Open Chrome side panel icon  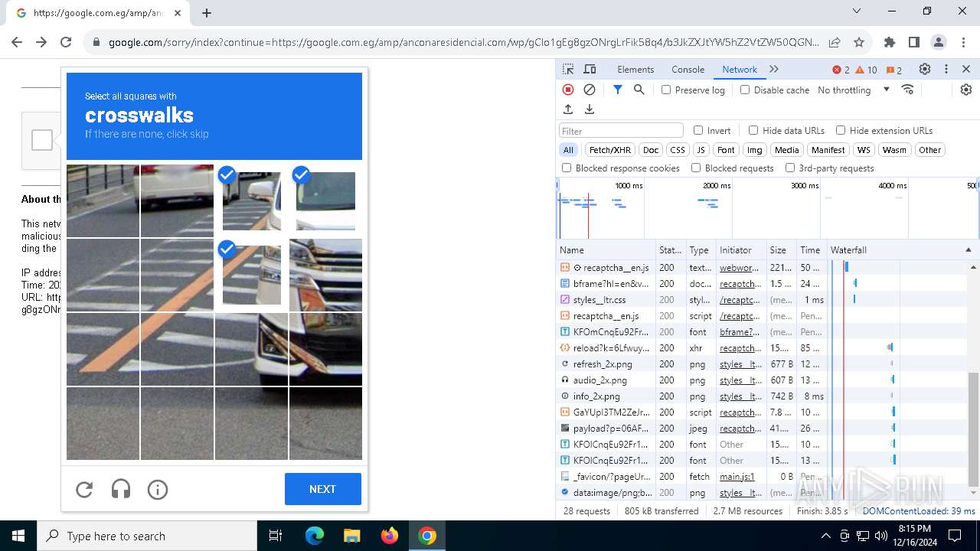(914, 42)
